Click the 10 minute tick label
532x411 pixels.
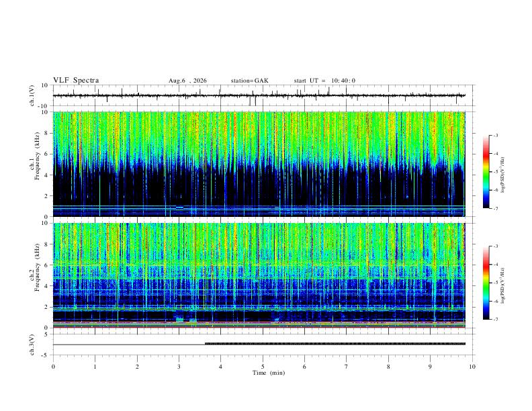pyautogui.click(x=472, y=367)
